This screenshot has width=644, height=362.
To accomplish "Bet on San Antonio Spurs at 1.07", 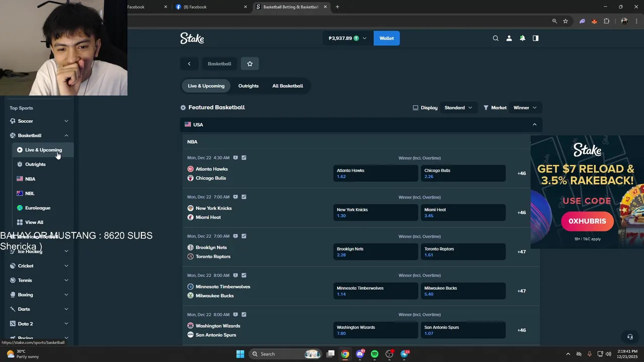I will tap(463, 330).
